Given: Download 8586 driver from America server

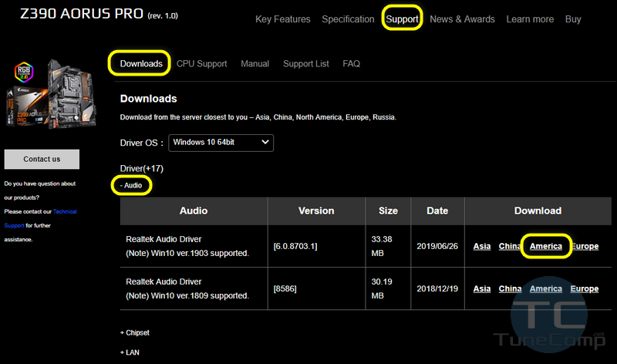Looking at the screenshot, I should click(546, 289).
